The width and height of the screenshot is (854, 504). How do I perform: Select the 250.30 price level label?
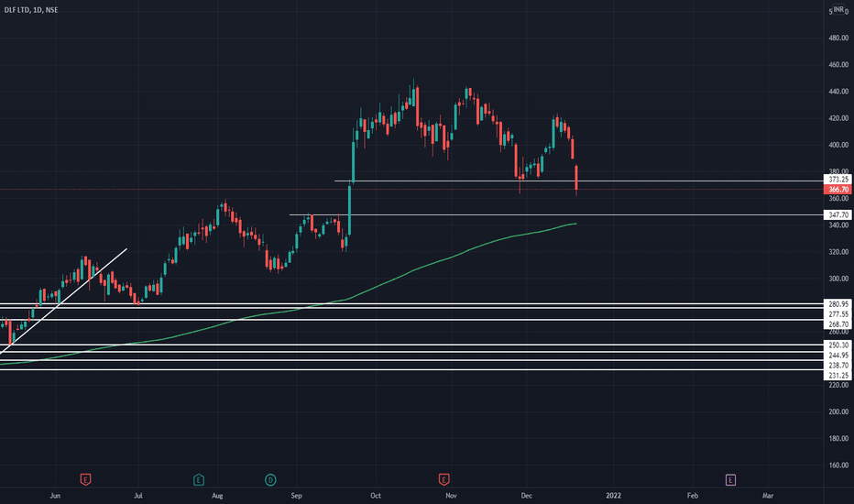pos(838,345)
